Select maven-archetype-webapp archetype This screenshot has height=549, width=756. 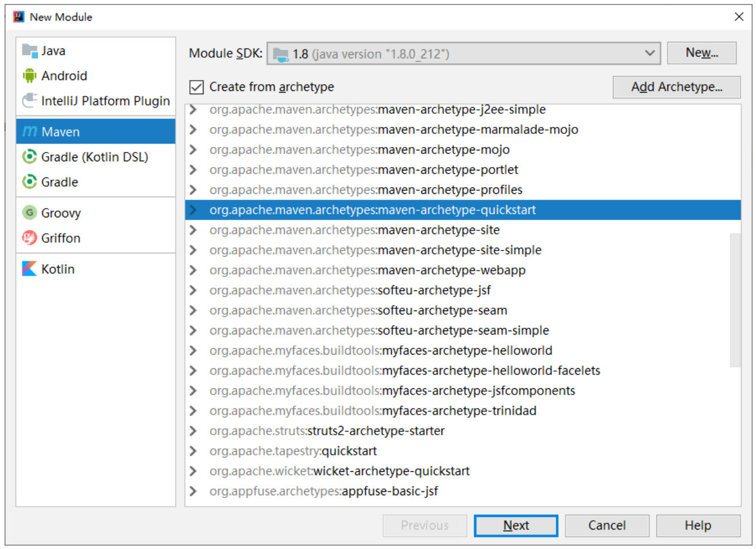pos(463,270)
